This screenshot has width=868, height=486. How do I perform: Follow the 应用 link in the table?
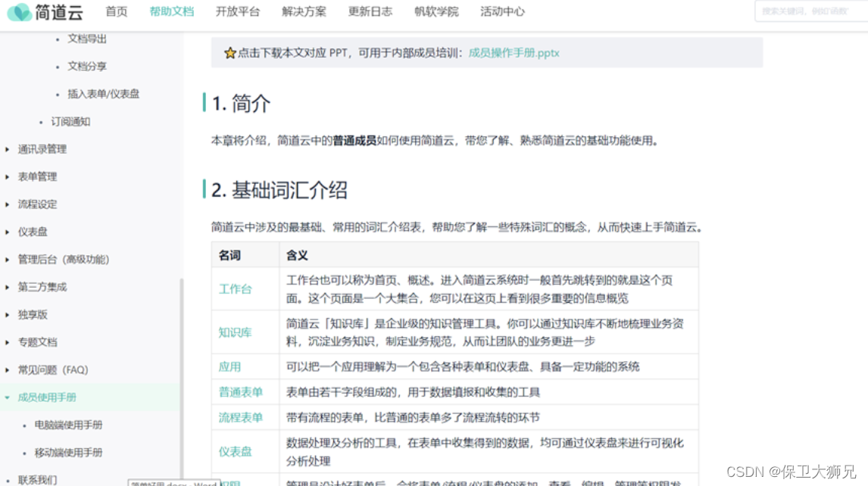pos(229,367)
